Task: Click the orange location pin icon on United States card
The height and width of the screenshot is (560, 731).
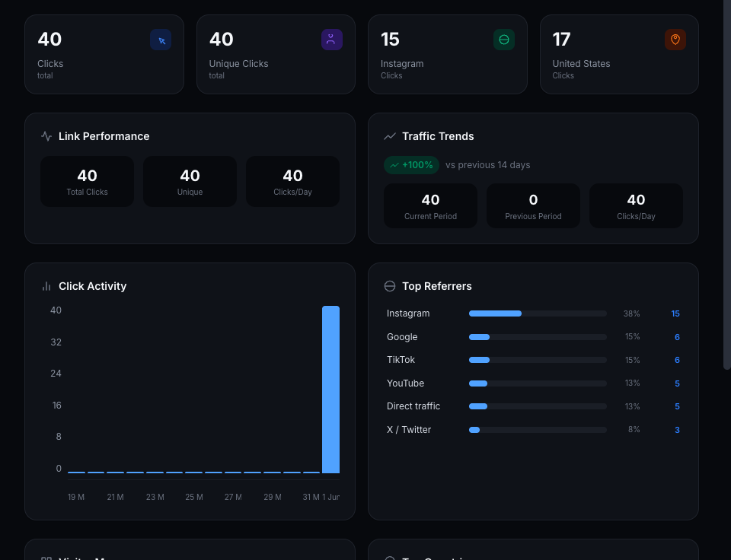Action: tap(675, 40)
